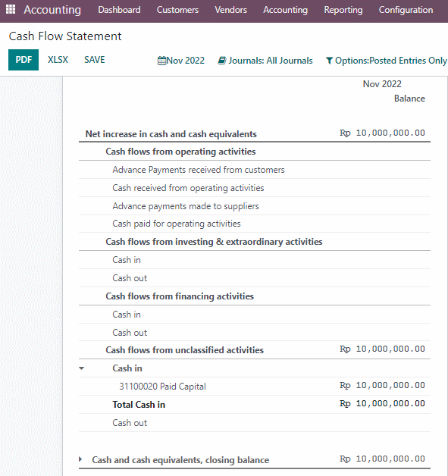Viewport: 448px width, 476px height.
Task: Select Cash paid for operating activities row
Action: coord(255,224)
